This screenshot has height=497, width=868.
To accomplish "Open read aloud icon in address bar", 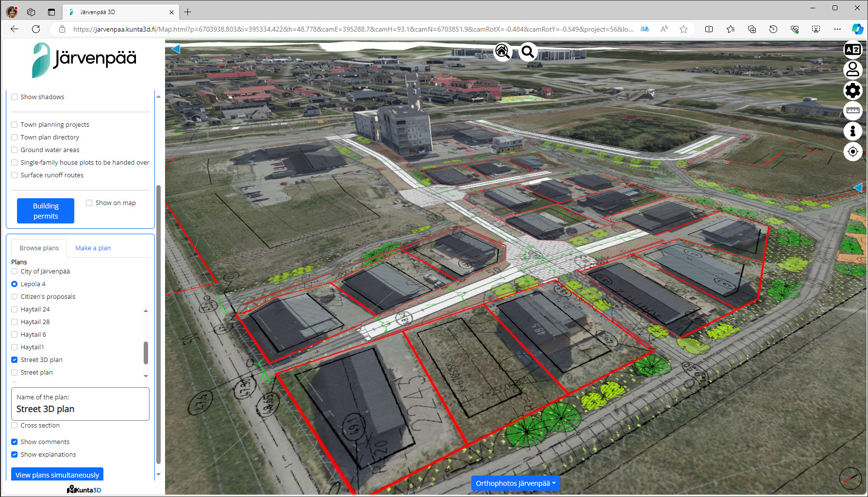I will click(664, 29).
